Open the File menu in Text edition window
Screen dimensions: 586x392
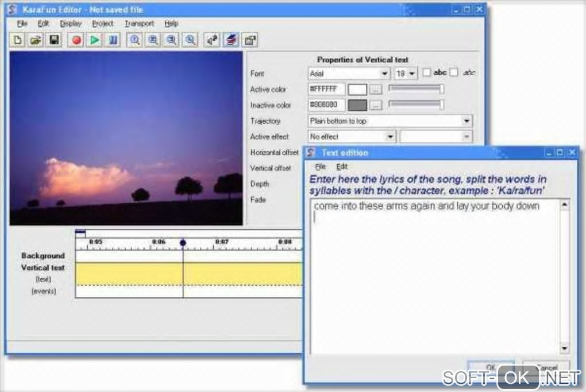click(x=320, y=166)
